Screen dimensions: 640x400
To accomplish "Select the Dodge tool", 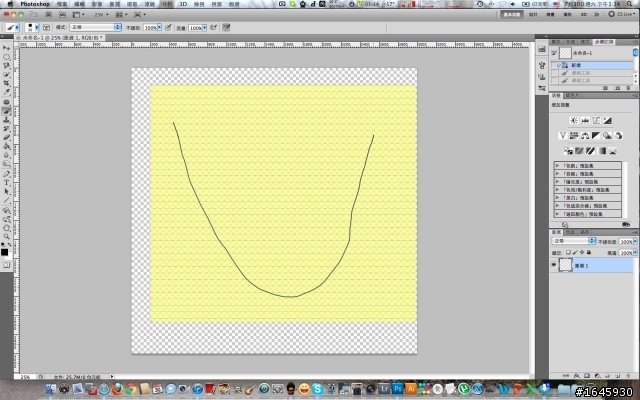I will (7, 164).
